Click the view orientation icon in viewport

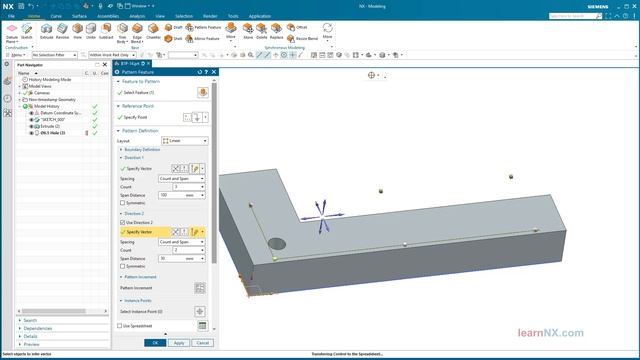tap(371, 75)
